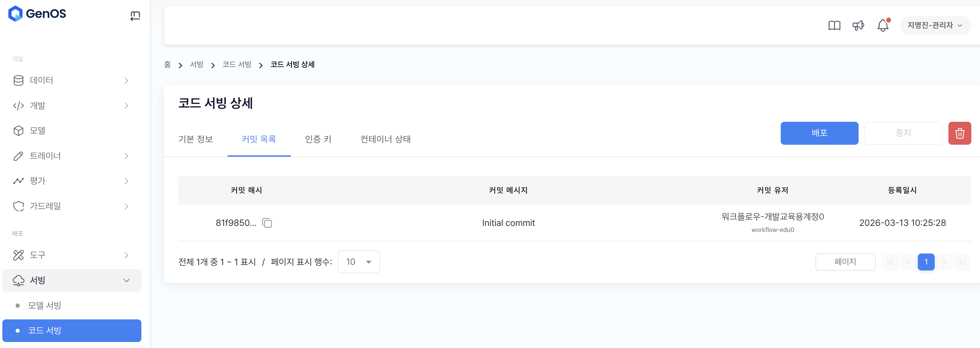Click the 도구 tools icon
The image size is (980, 348).
point(18,255)
